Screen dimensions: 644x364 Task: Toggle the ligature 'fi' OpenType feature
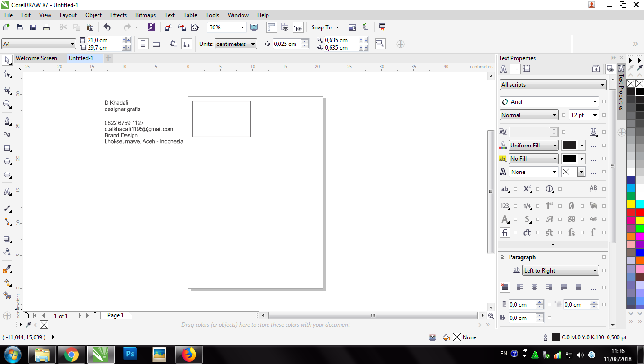(505, 233)
